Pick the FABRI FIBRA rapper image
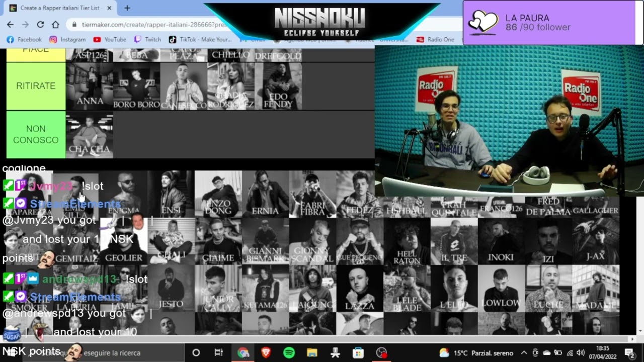644x362 pixels. pyautogui.click(x=312, y=194)
